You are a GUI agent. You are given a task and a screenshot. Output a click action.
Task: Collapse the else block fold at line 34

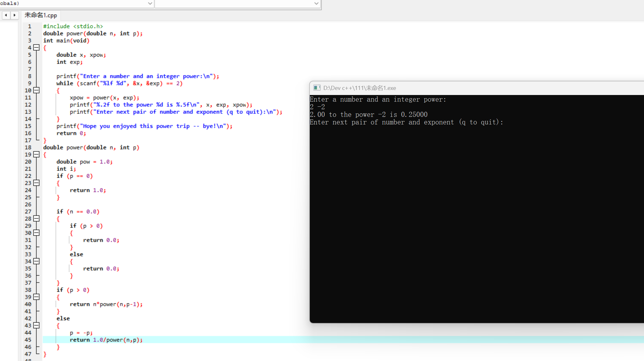(36, 261)
